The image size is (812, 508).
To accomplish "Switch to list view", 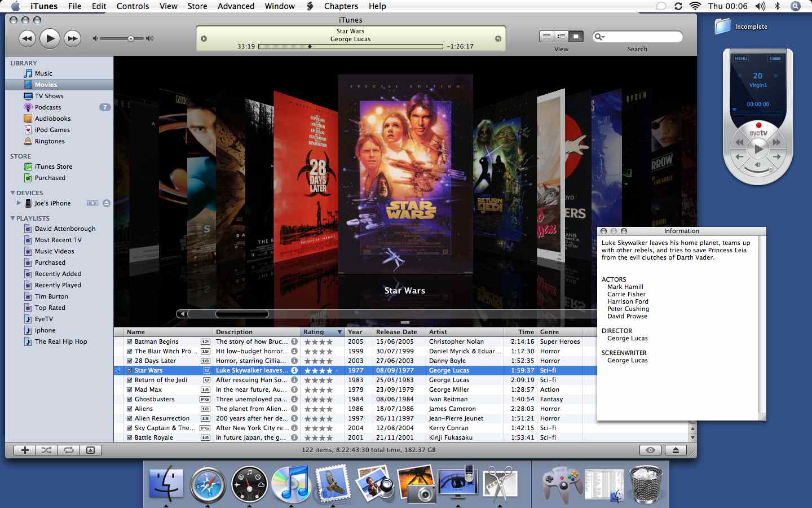I will point(546,37).
